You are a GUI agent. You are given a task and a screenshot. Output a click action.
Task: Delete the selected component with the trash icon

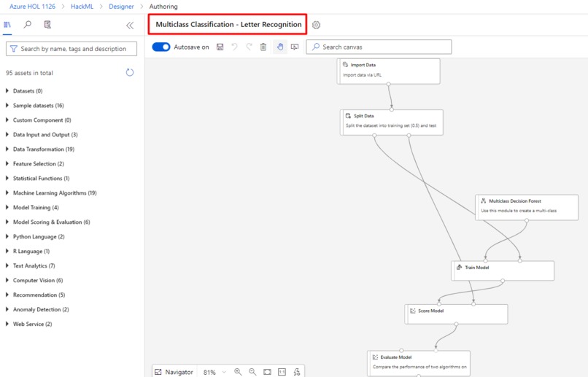[263, 47]
